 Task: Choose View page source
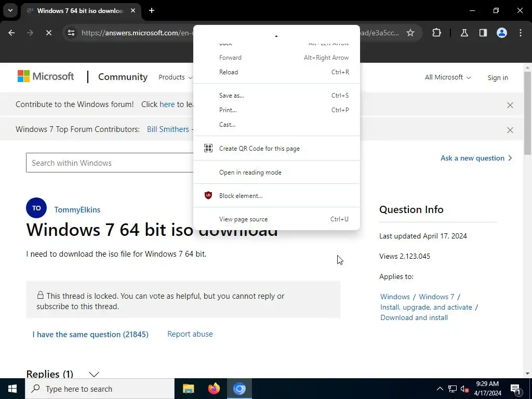[276, 219]
